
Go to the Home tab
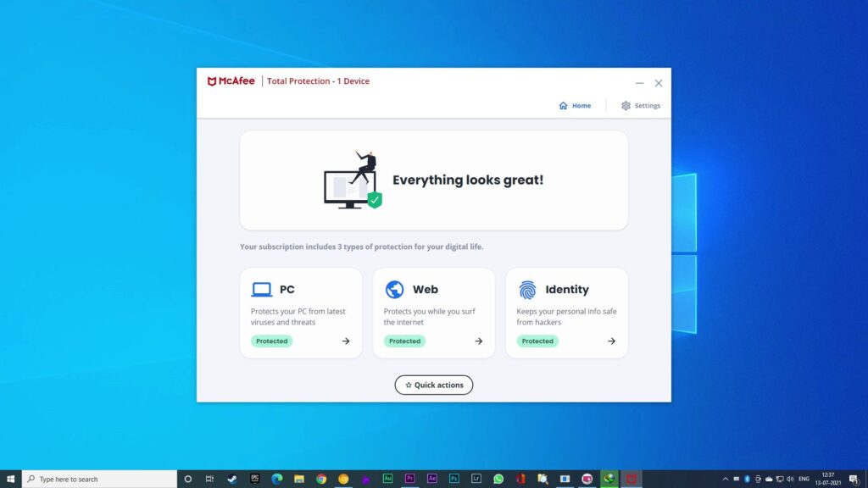575,106
